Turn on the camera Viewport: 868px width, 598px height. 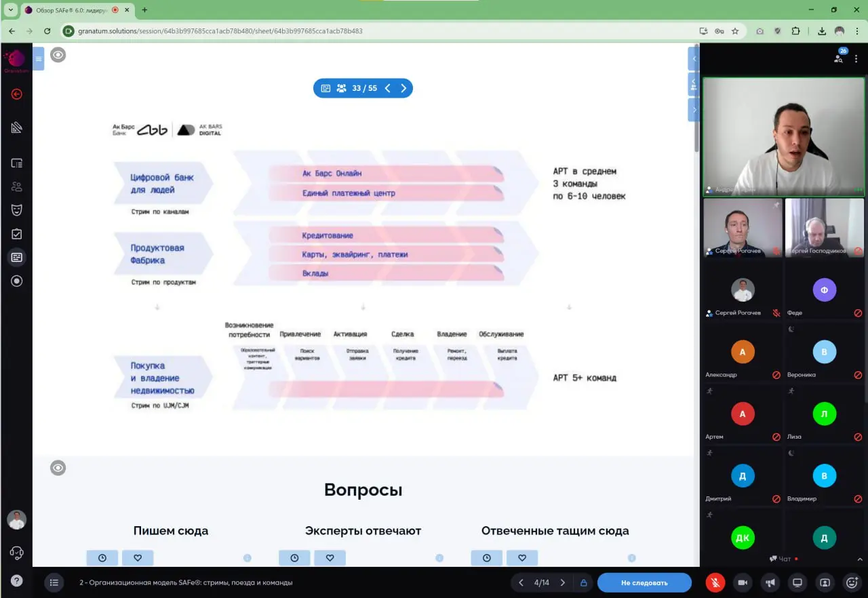(x=742, y=582)
